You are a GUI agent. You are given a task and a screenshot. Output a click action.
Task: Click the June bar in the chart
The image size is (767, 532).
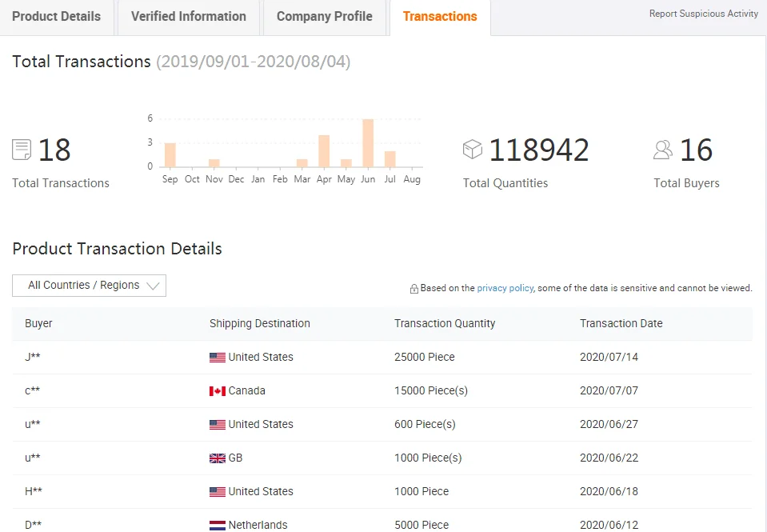pyautogui.click(x=368, y=143)
